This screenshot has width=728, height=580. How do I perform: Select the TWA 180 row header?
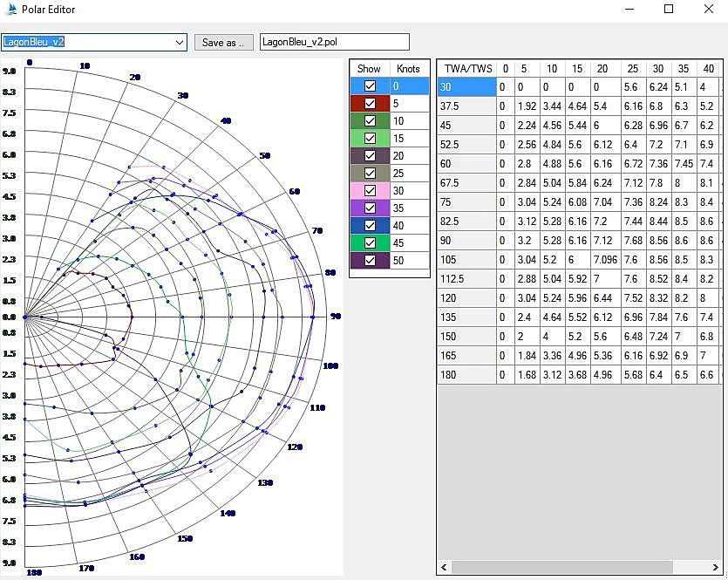tap(467, 375)
